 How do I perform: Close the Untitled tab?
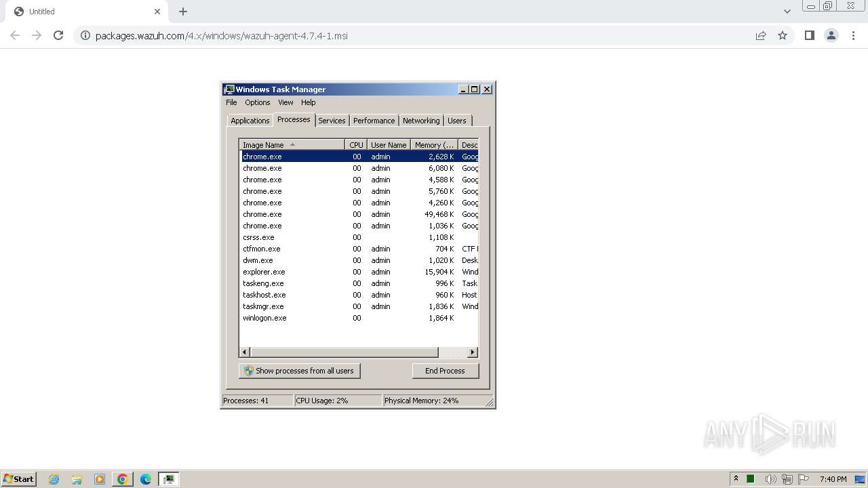(157, 12)
